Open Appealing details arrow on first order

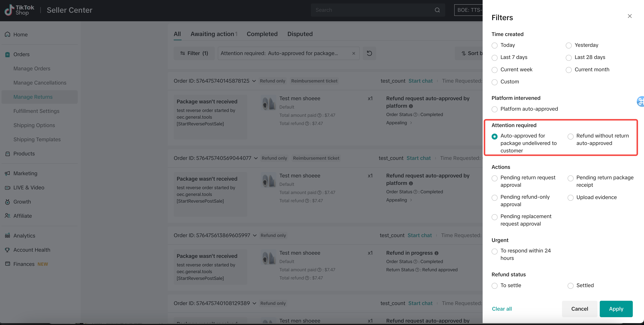click(x=411, y=123)
